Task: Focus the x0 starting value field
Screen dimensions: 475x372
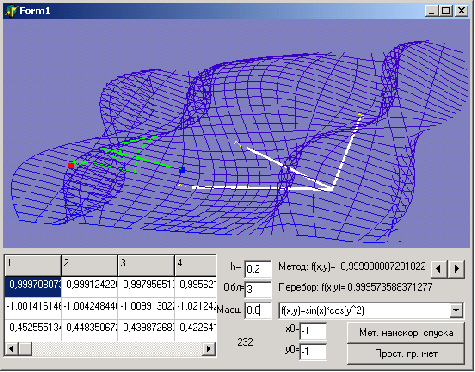Action: pyautogui.click(x=313, y=331)
